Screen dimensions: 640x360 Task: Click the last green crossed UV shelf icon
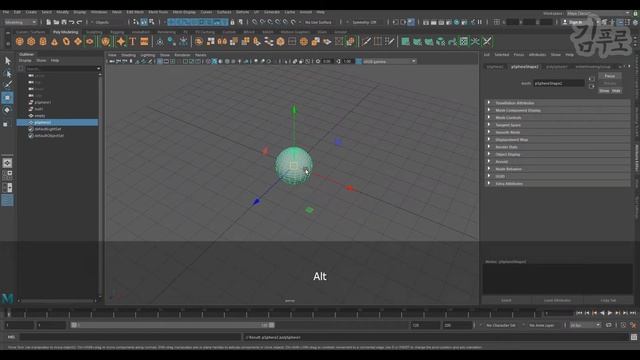pyautogui.click(x=487, y=41)
